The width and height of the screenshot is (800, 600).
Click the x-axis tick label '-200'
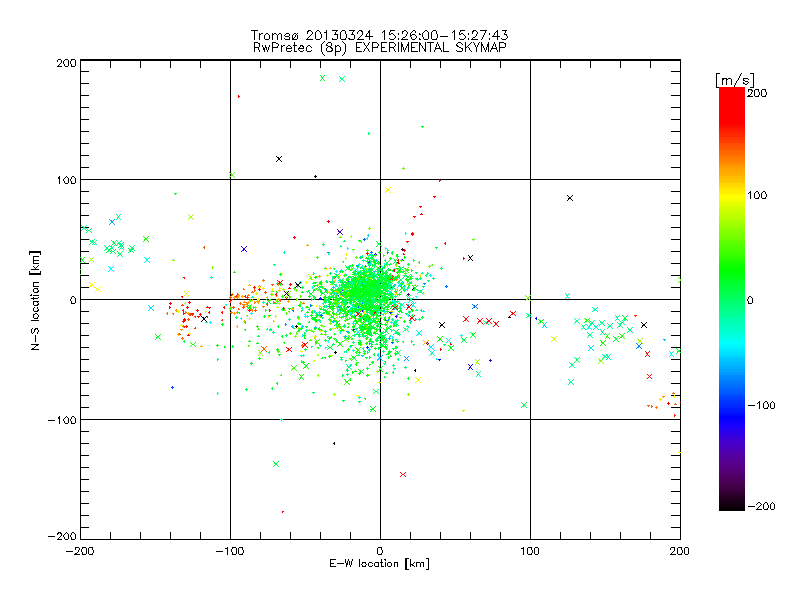[x=80, y=551]
